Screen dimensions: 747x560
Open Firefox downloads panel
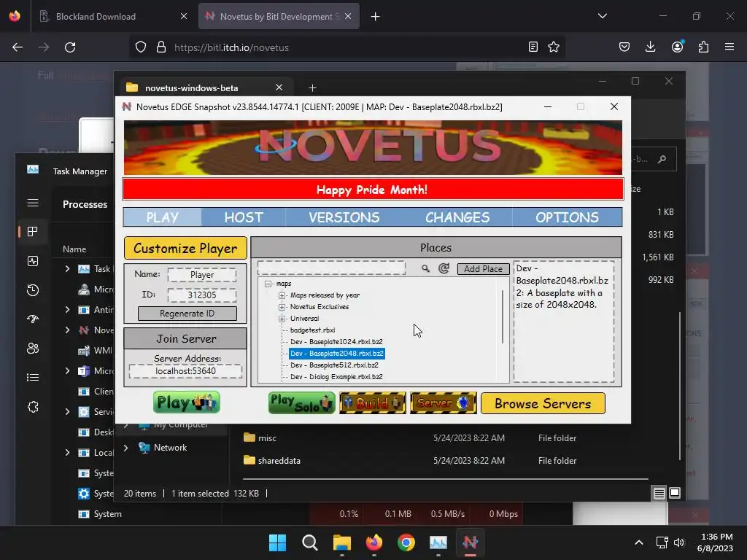point(650,47)
